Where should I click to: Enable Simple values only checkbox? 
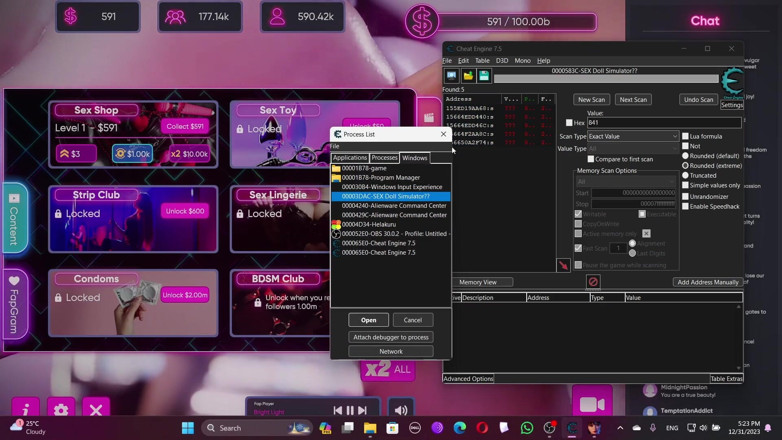click(x=685, y=185)
